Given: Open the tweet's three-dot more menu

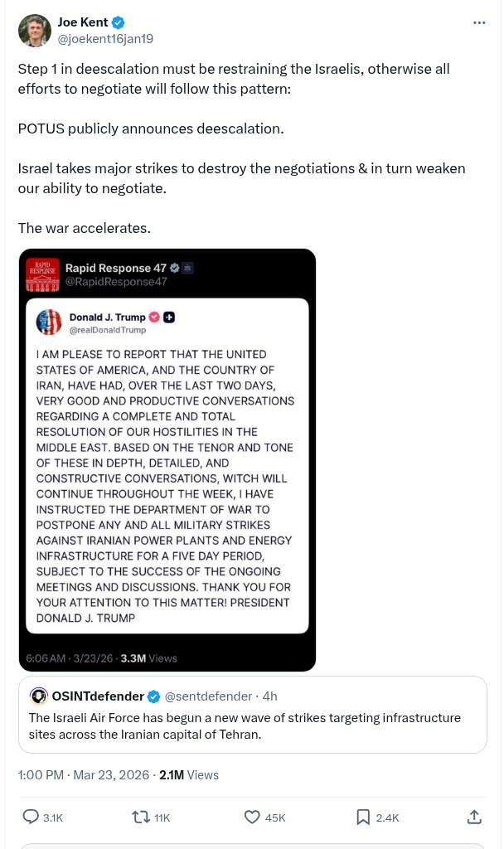Looking at the screenshot, I should tap(479, 22).
